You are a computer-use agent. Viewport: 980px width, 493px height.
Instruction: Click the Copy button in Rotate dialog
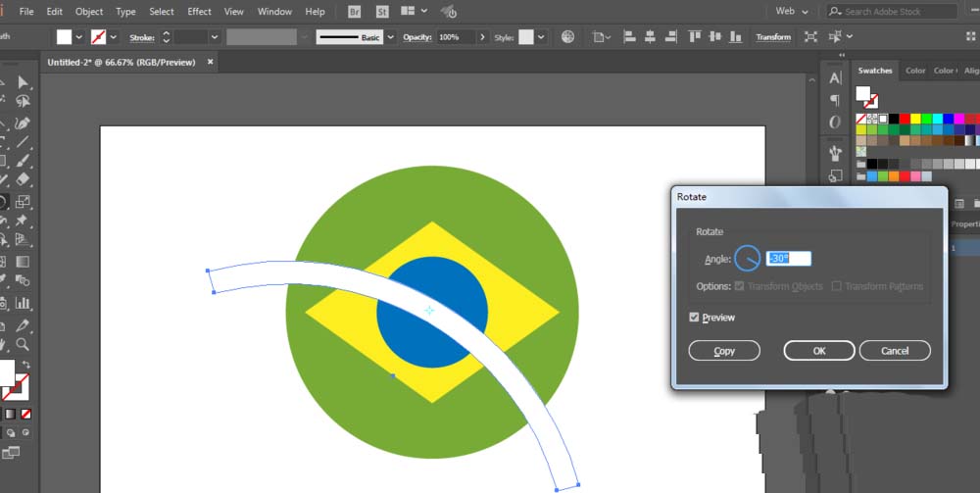point(724,351)
